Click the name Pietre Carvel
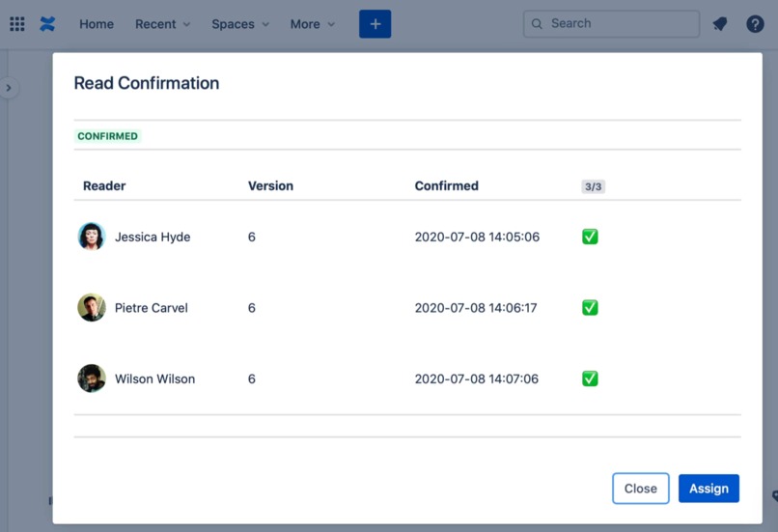This screenshot has width=778, height=532. (x=152, y=308)
